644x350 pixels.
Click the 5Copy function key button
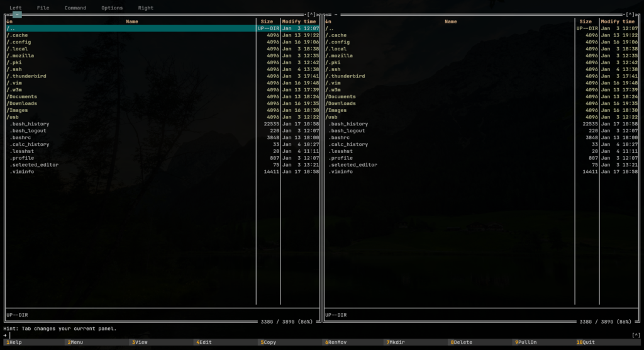291,342
